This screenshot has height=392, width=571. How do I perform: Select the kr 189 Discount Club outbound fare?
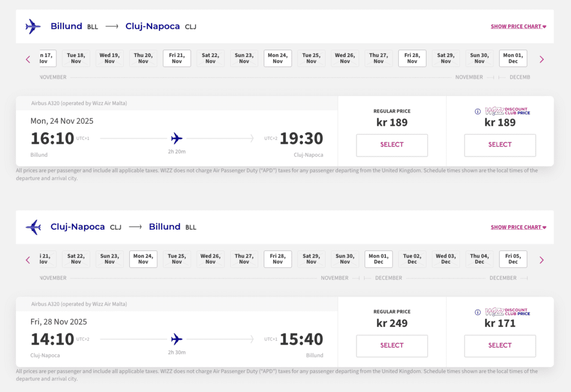500,145
